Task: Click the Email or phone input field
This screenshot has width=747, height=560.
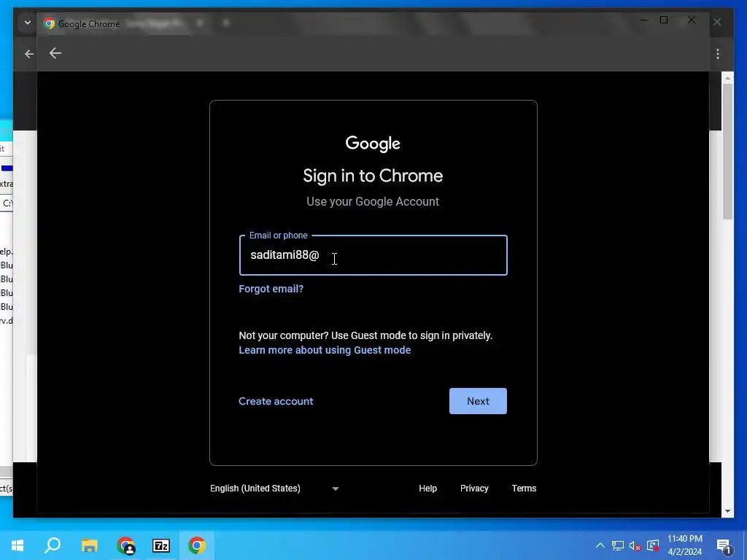Action: pyautogui.click(x=373, y=255)
